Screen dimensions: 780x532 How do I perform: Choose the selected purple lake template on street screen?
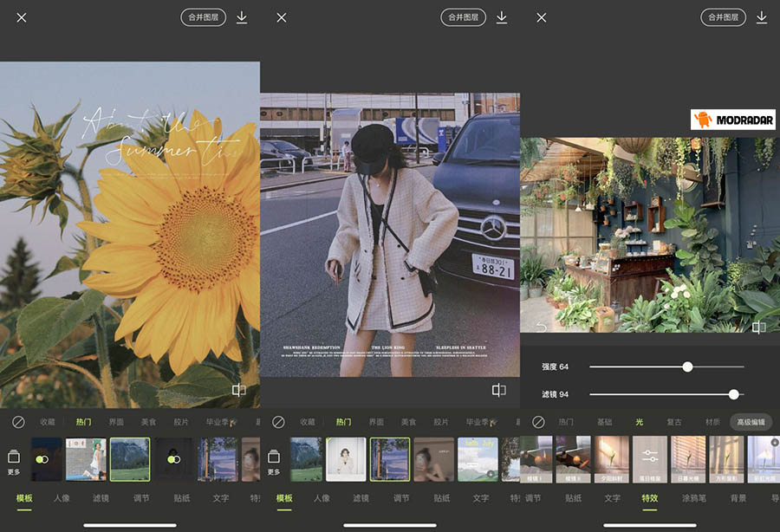click(390, 459)
